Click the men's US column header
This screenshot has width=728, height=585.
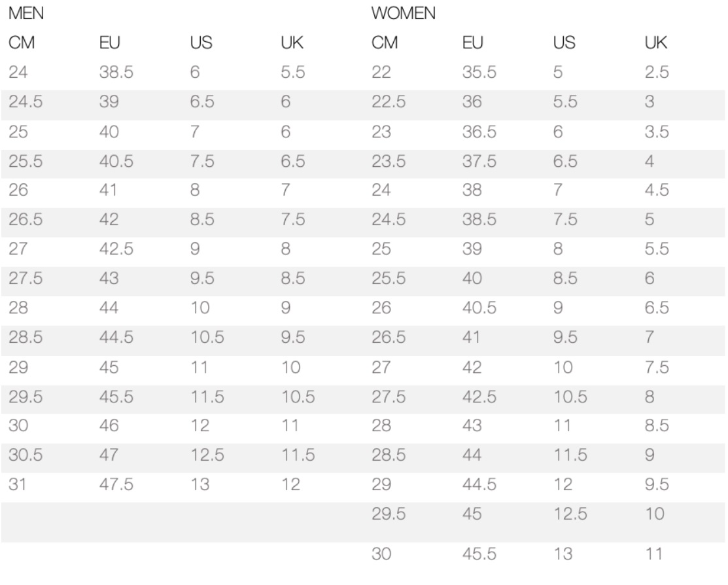point(201,43)
